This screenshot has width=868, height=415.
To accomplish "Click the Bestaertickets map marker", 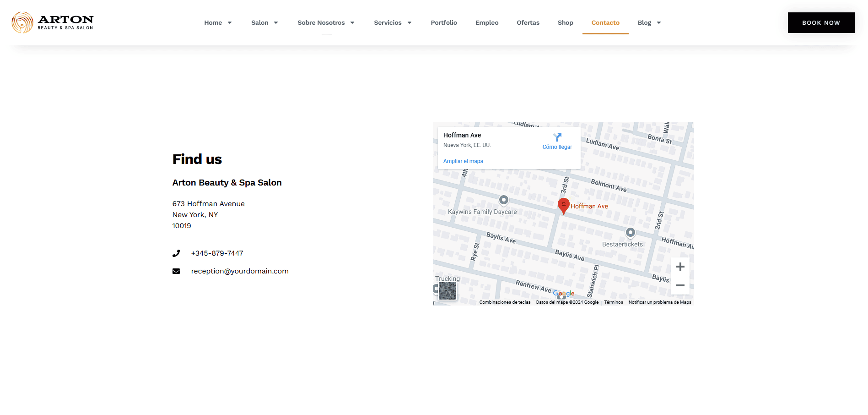I will (630, 233).
